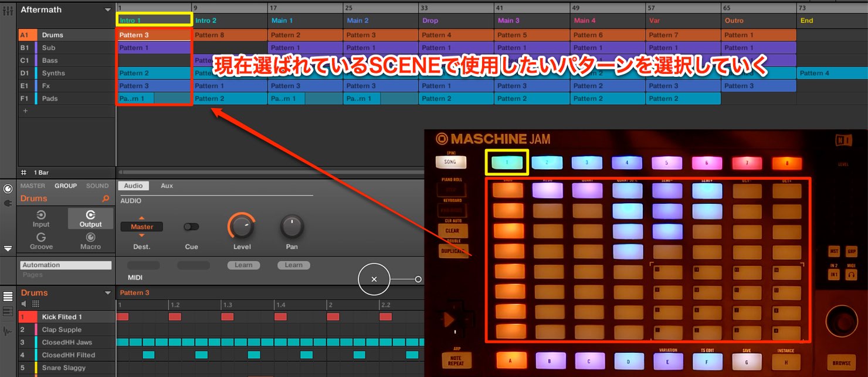The height and width of the screenshot is (377, 868).
Task: Select Synths Pattern 4 clip in End
Action: pyautogui.click(x=832, y=73)
